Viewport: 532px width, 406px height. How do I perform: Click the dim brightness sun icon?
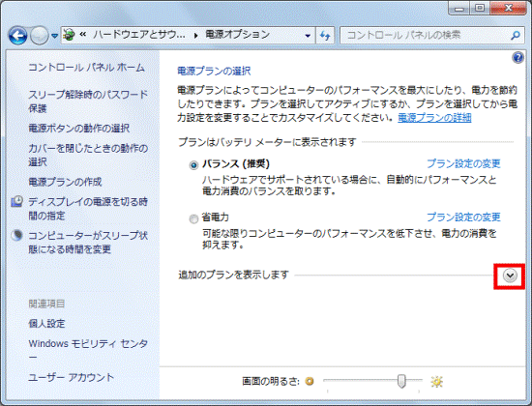click(x=310, y=381)
